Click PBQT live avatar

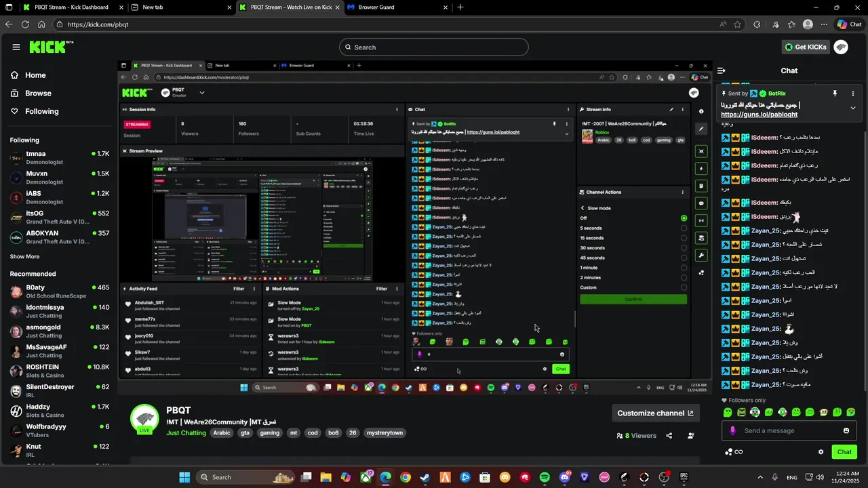point(144,420)
